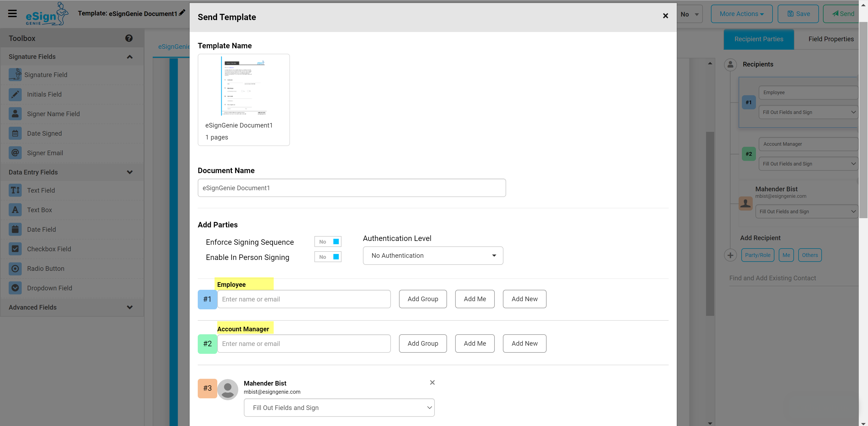
Task: Click the Save button
Action: (798, 14)
